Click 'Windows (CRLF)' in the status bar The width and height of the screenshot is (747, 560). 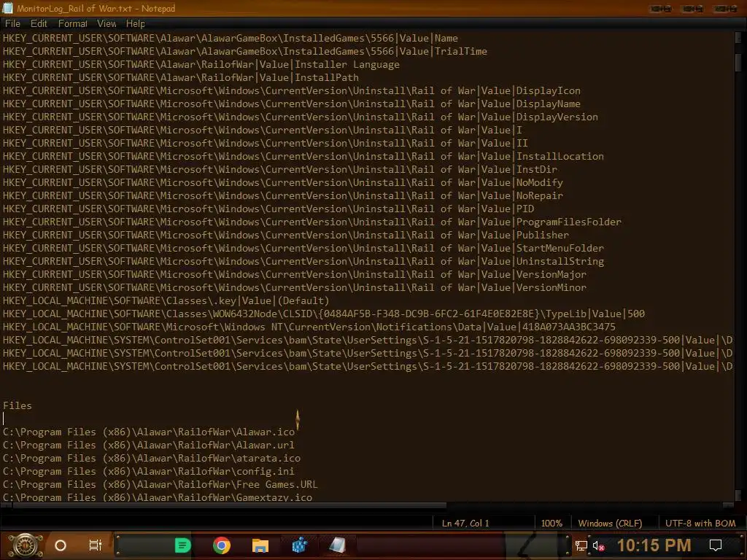point(610,523)
